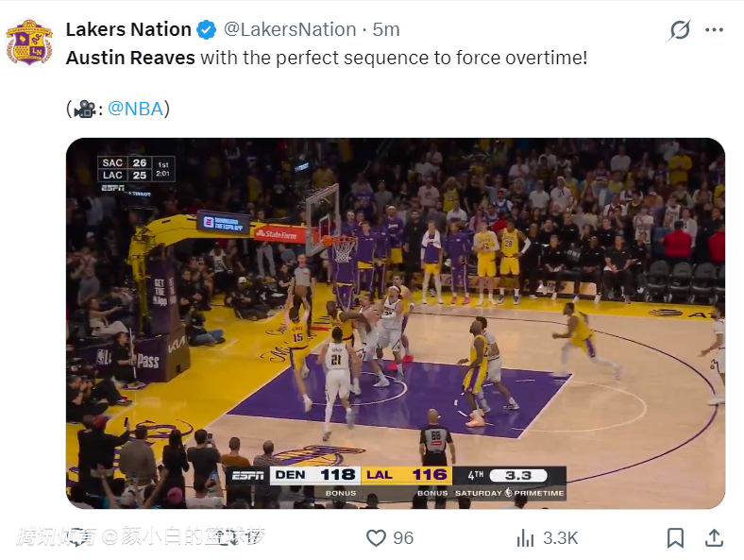The width and height of the screenshot is (744, 560).
Task: Open post analytics bar-chart icon
Action: pyautogui.click(x=526, y=537)
